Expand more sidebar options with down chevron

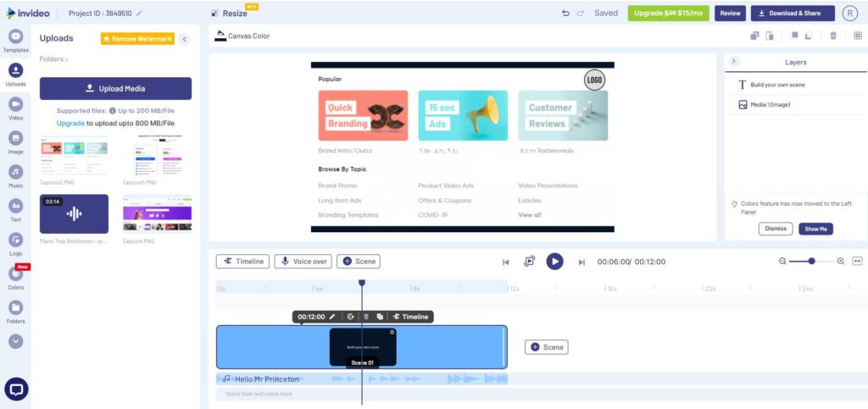(x=16, y=341)
